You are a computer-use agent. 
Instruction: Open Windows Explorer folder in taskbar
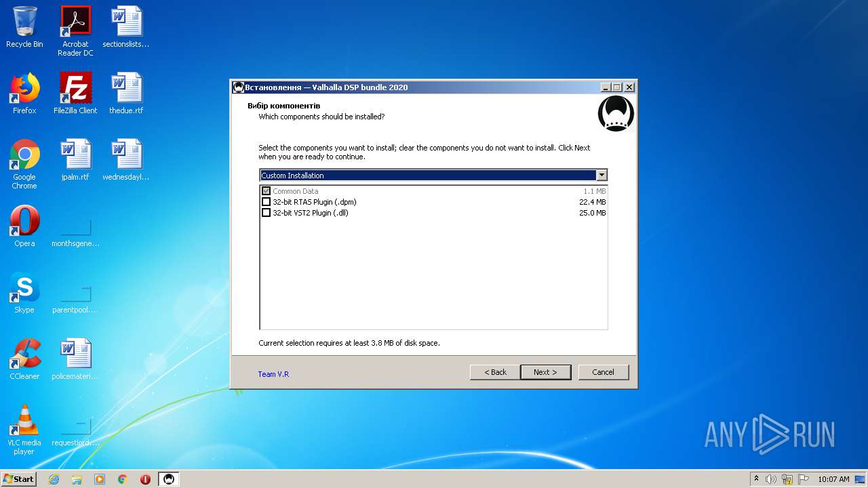(77, 479)
